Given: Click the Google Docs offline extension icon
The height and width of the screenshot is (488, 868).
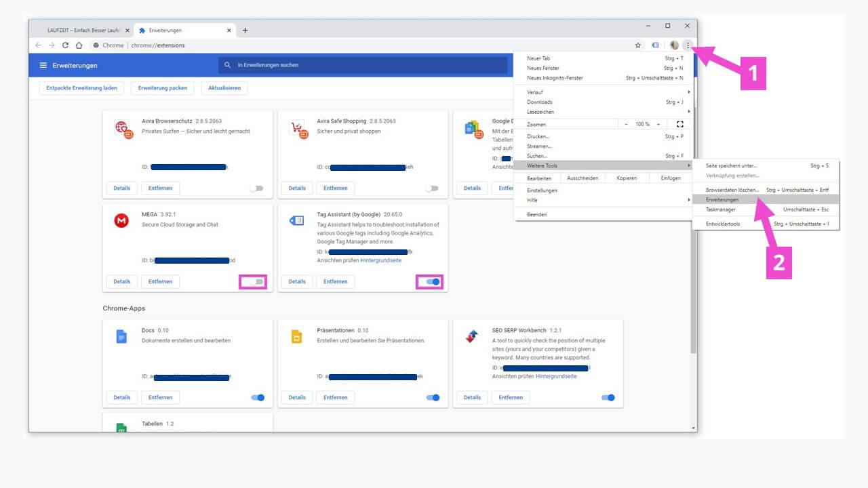Looking at the screenshot, I should pyautogui.click(x=473, y=129).
